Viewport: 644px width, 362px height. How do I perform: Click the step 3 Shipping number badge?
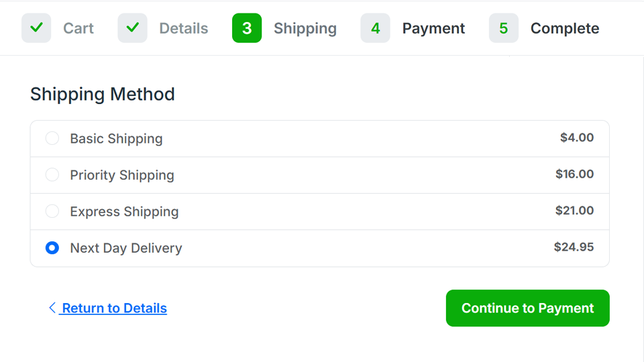coord(247,28)
